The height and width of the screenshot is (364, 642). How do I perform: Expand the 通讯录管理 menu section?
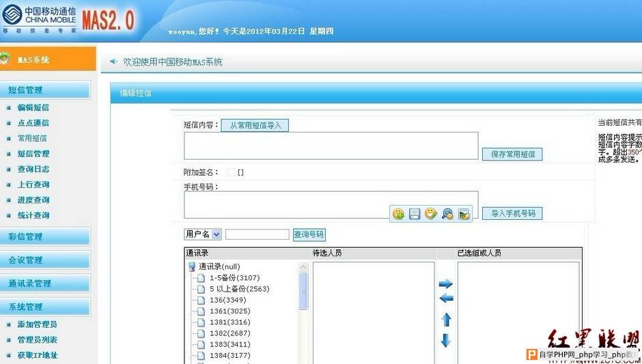pos(45,283)
